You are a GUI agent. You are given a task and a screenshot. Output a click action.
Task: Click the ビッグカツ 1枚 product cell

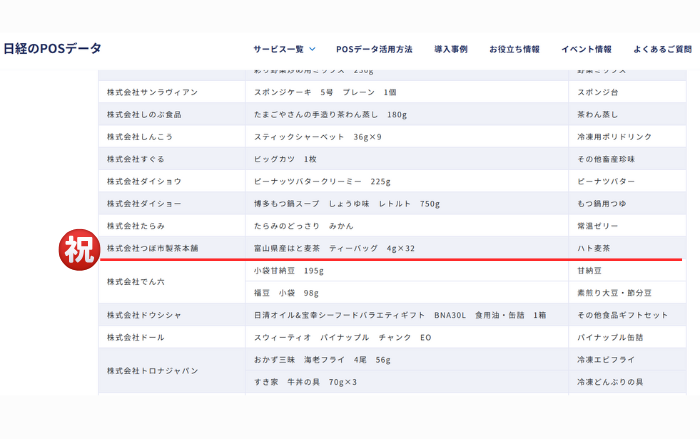407,159
